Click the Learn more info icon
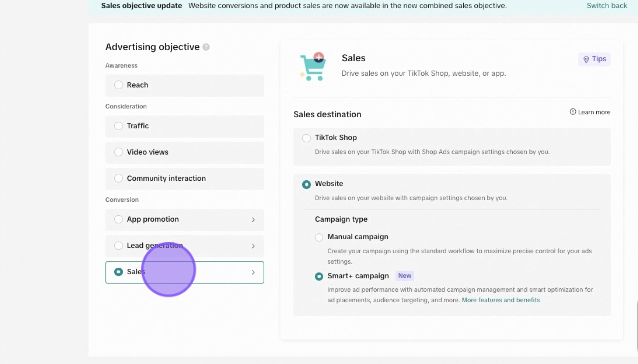The height and width of the screenshot is (364, 638). pos(572,112)
